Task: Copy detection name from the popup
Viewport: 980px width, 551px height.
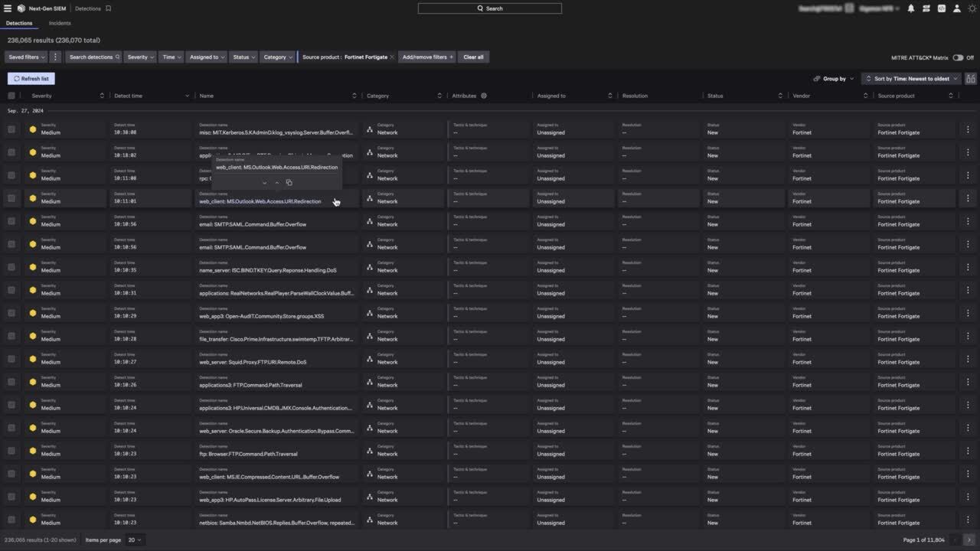Action: pyautogui.click(x=289, y=183)
